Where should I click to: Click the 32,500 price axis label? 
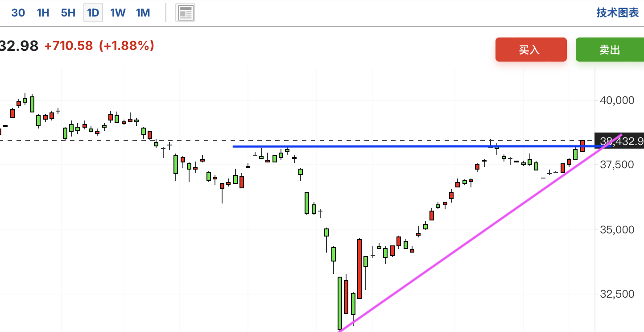pos(617,294)
